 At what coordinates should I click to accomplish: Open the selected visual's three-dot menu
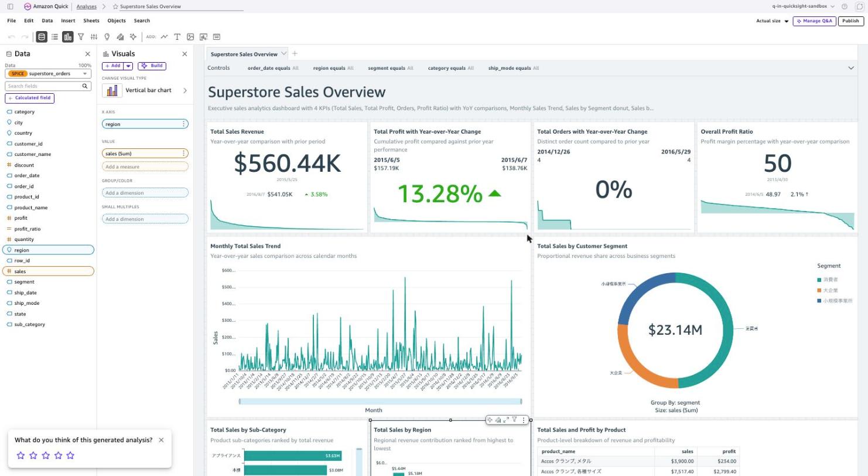pyautogui.click(x=524, y=420)
